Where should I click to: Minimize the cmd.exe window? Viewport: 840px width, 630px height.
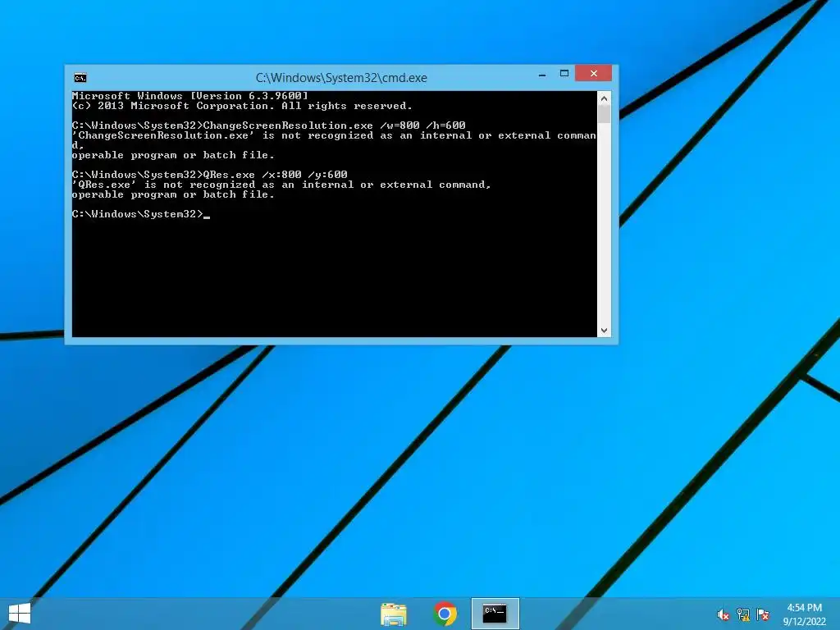pos(542,74)
